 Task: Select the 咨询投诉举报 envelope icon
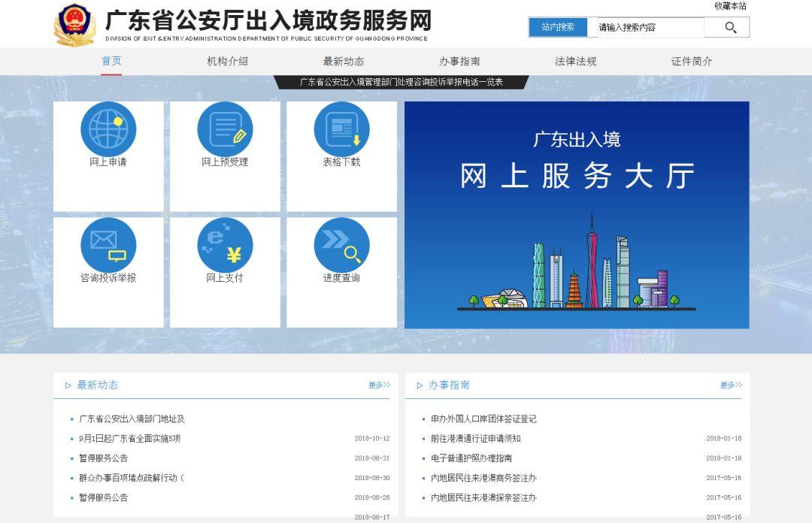coord(108,245)
